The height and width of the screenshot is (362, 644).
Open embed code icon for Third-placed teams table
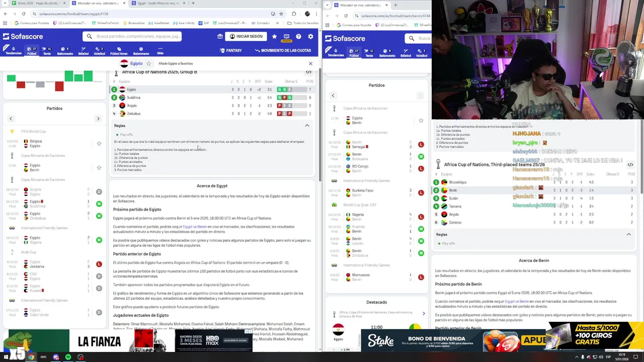(630, 164)
